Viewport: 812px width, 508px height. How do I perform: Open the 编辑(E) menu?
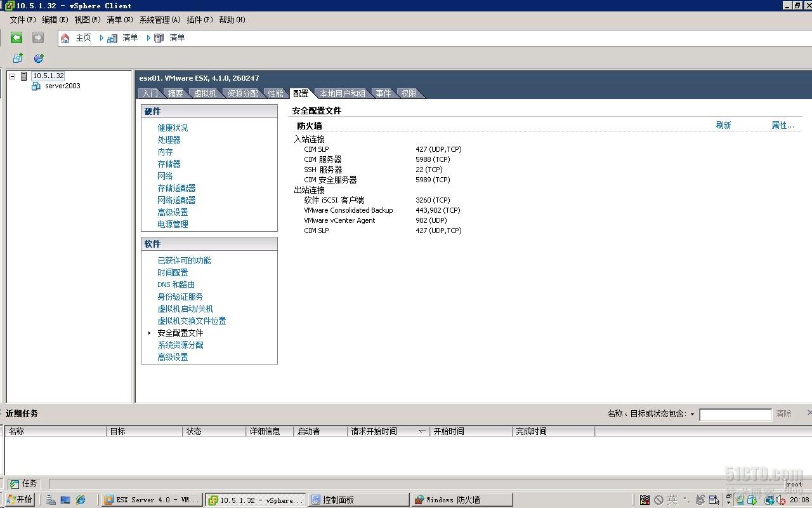tap(55, 20)
